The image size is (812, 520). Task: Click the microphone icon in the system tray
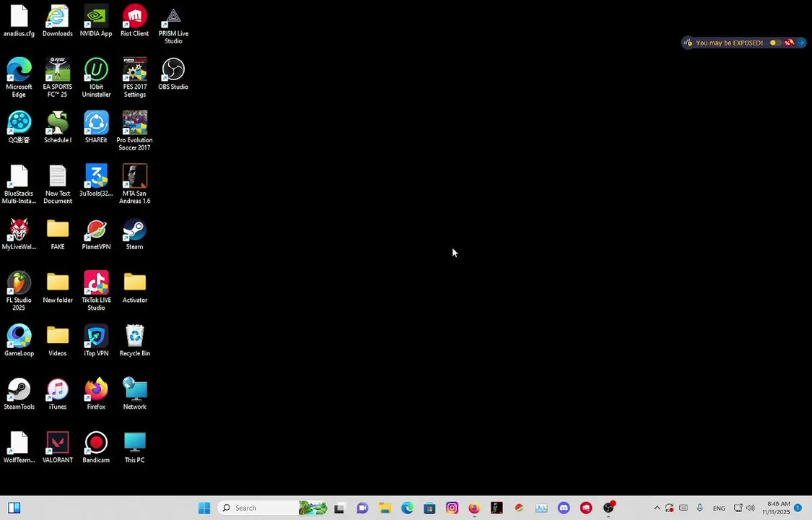[x=699, y=508]
